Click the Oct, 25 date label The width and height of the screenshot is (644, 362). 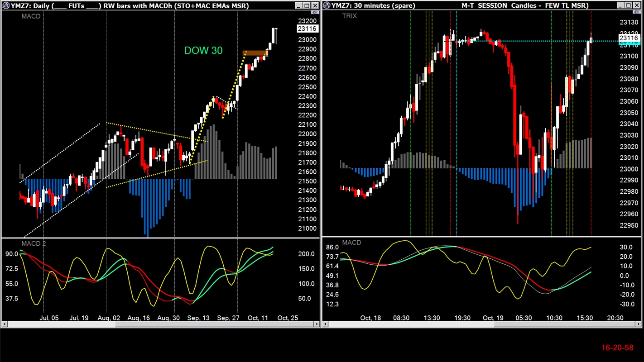pyautogui.click(x=288, y=318)
